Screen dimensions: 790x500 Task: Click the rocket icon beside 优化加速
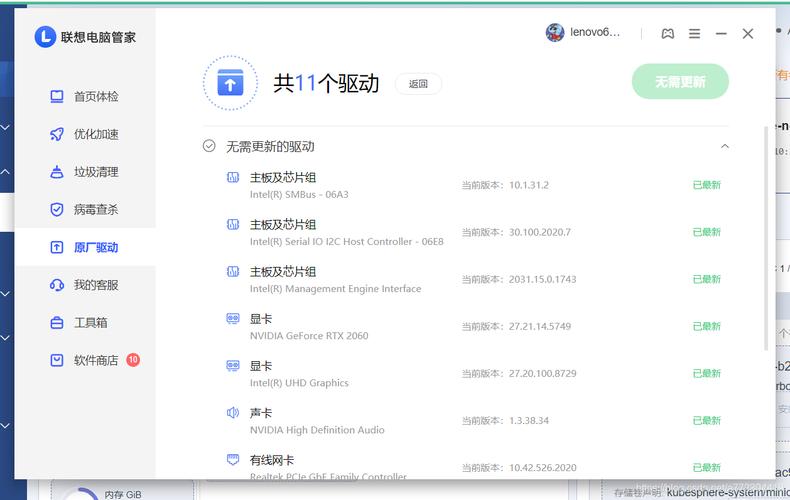(57, 134)
